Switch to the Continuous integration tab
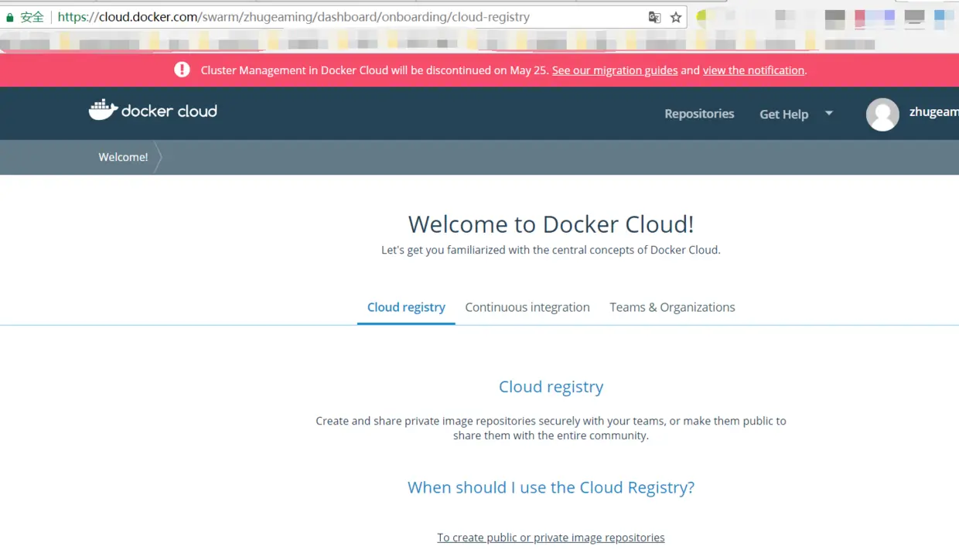The width and height of the screenshot is (959, 560). (527, 307)
